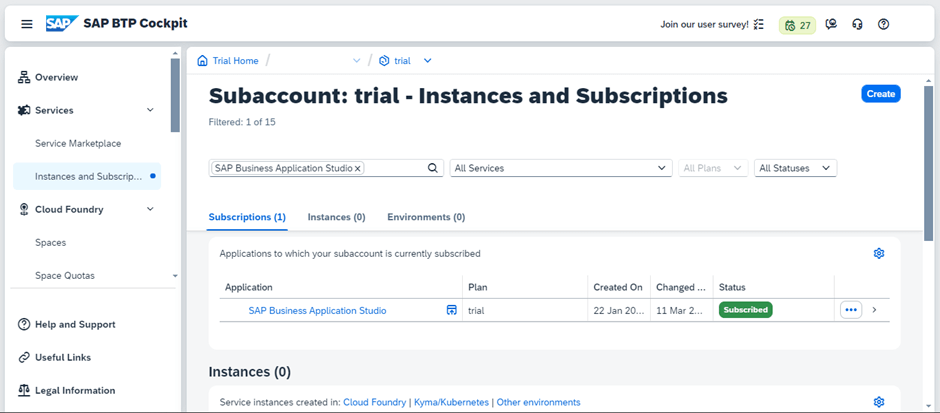940x413 pixels.
Task: Click the Cloud Foundry instances link
Action: point(374,402)
